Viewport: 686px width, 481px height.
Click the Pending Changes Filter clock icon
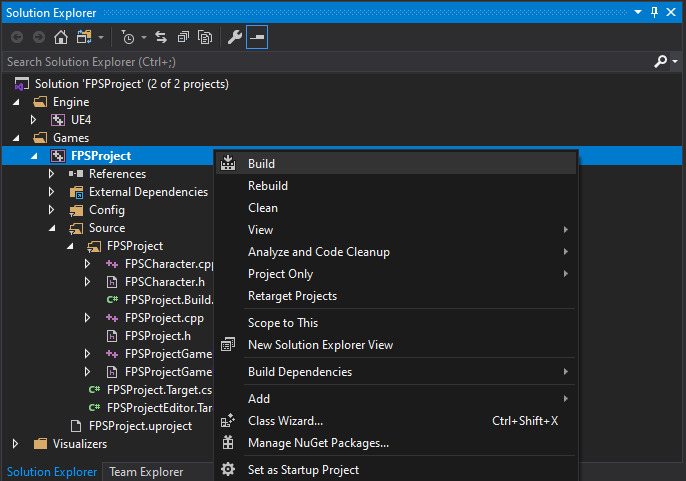128,38
